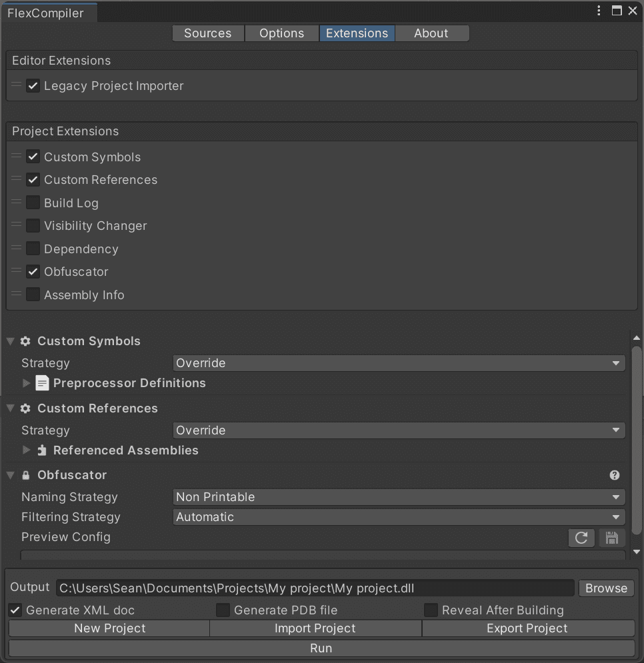Enable the Build Log extension checkbox
Image resolution: width=644 pixels, height=663 pixels.
click(x=33, y=203)
